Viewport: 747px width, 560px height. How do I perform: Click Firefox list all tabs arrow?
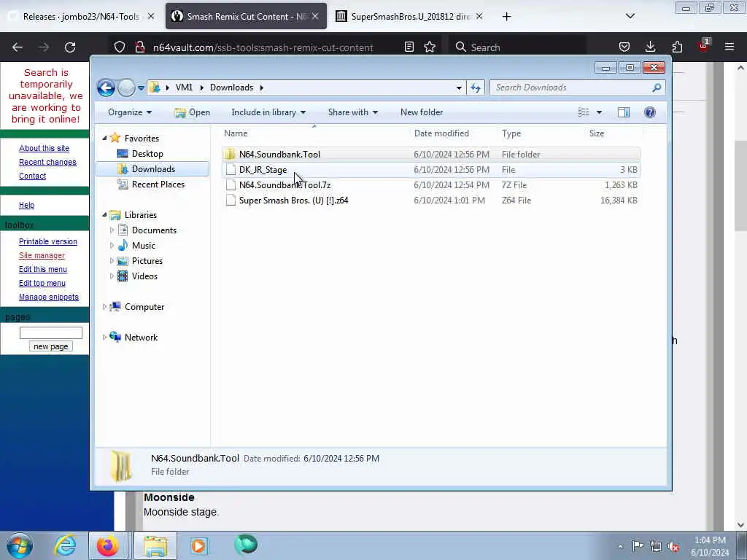coord(630,16)
